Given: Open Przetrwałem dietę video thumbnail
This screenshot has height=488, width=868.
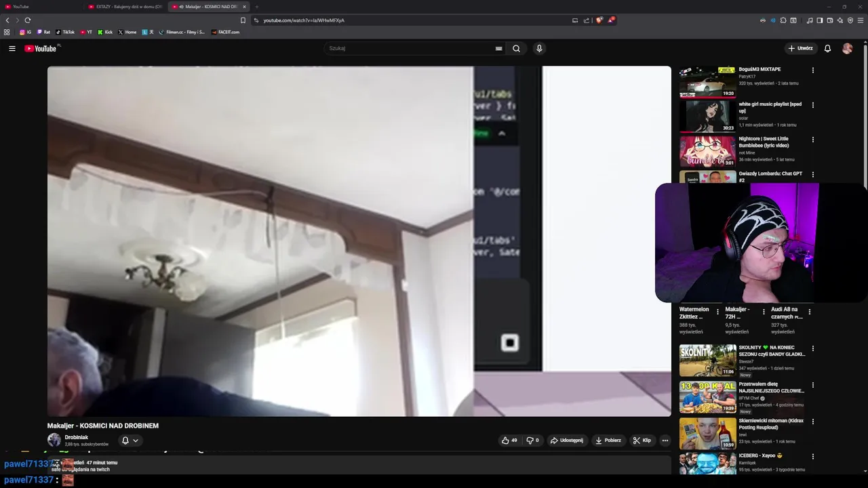Looking at the screenshot, I should [x=707, y=396].
